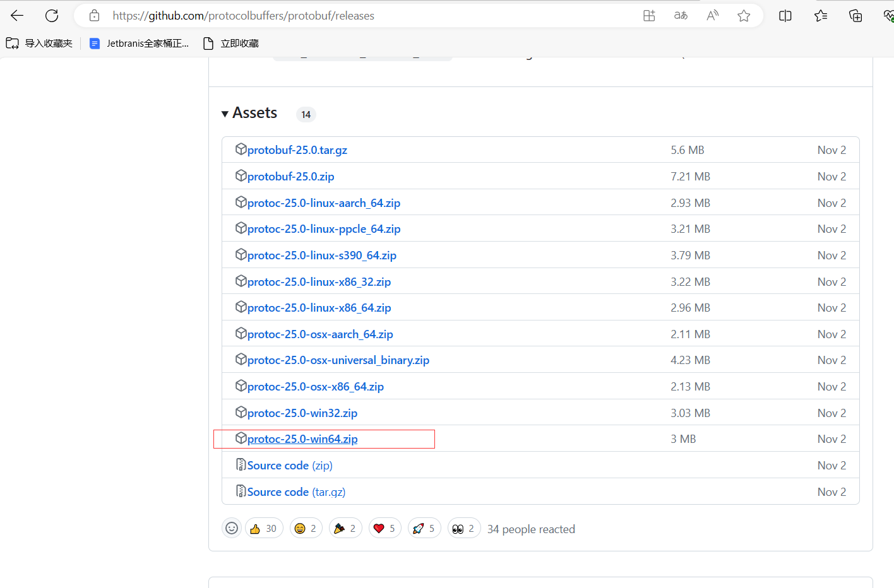894x588 pixels.
Task: Click package icon beside protobuf-25.0.zip
Action: 241,175
